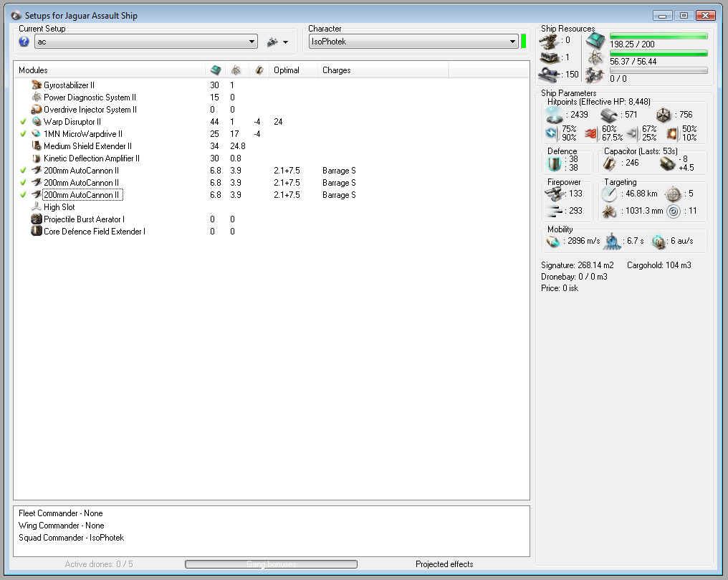Click the Price: 0 isk text
This screenshot has width=728, height=580.
(x=560, y=288)
